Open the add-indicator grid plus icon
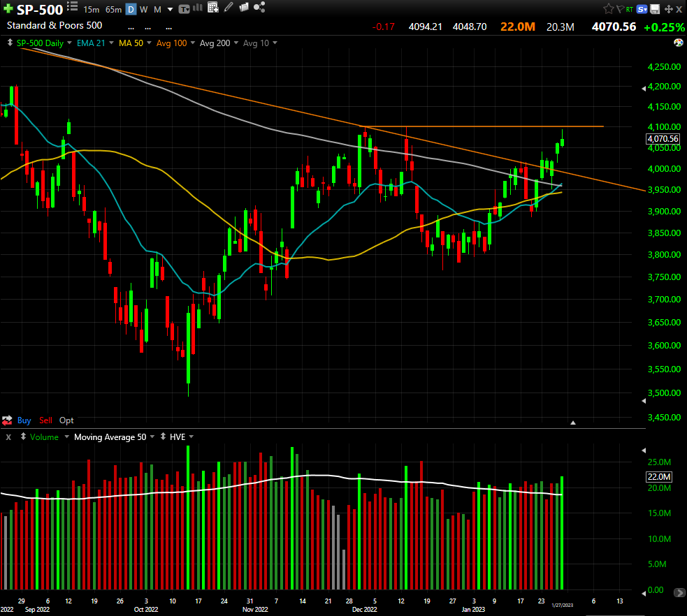 213,7
